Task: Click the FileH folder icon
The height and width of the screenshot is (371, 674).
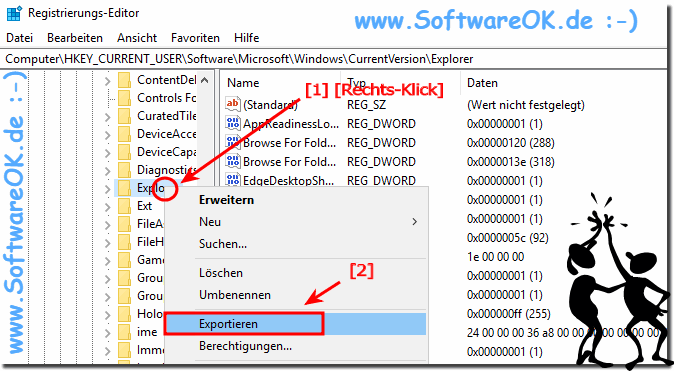Action: [125, 242]
